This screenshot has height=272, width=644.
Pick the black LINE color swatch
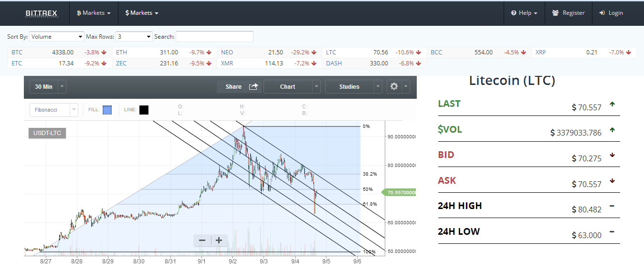pos(144,110)
